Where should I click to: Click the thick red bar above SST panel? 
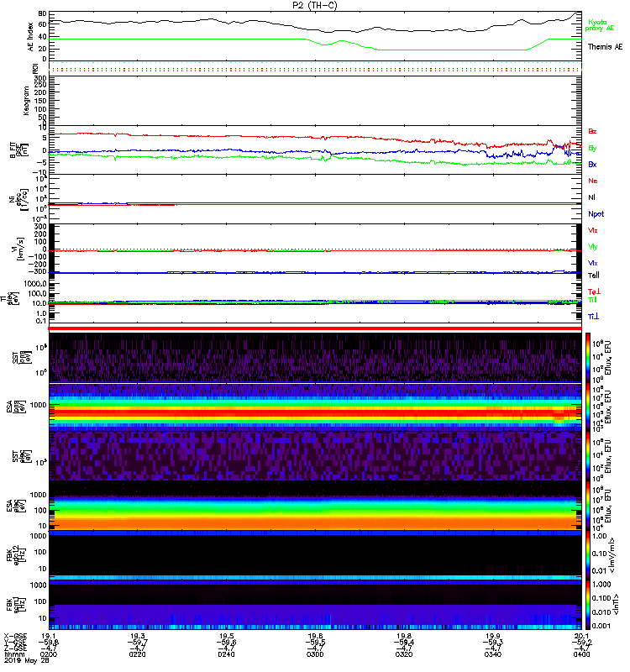click(315, 328)
